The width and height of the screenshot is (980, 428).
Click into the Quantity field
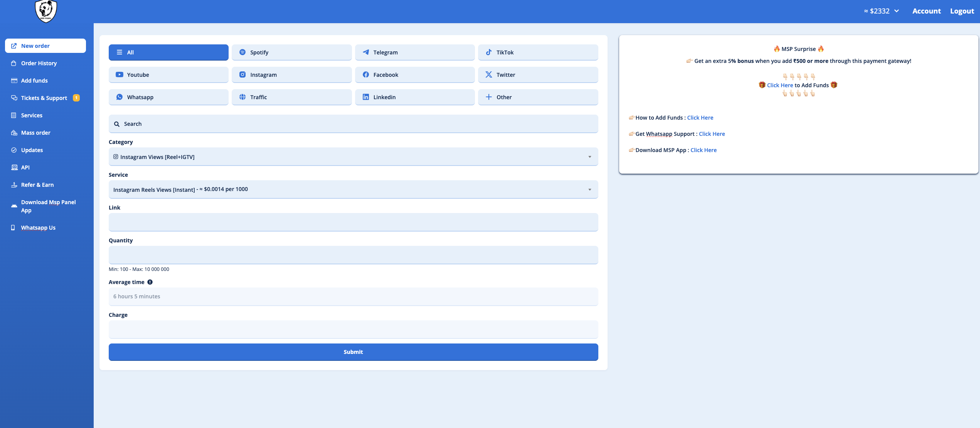pos(353,255)
